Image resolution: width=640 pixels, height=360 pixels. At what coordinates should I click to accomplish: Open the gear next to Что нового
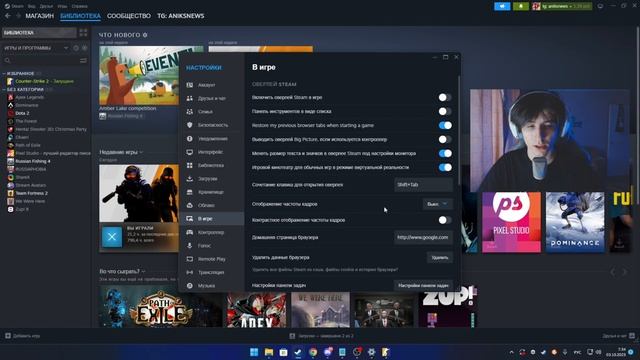[145, 35]
